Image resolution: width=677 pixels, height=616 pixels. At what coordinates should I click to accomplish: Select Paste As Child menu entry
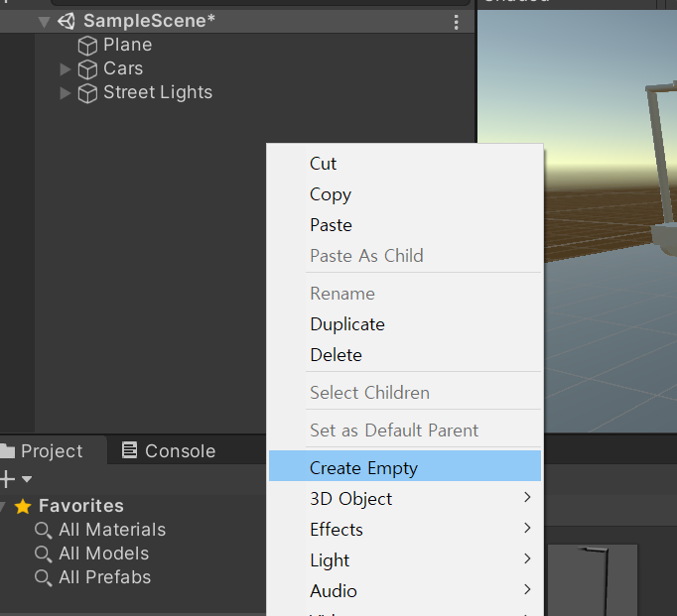point(405,256)
